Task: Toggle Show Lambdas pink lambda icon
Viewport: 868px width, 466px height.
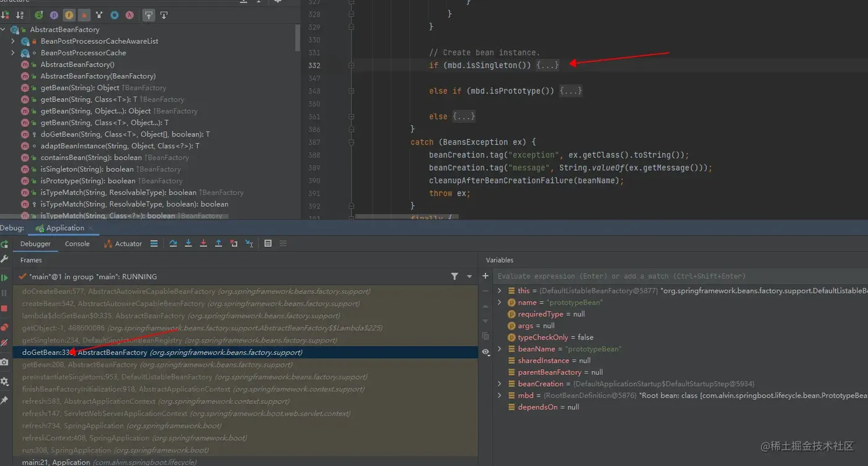Action: pyautogui.click(x=130, y=15)
